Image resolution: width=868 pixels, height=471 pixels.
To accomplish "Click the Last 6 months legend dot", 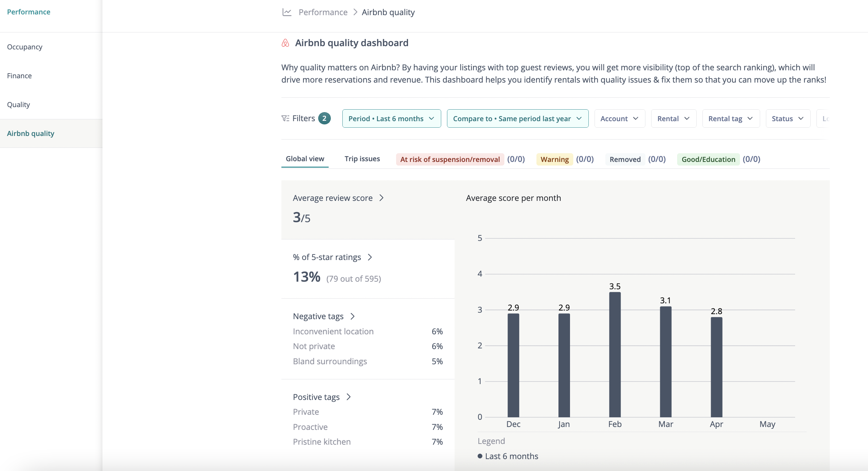I will (480, 456).
